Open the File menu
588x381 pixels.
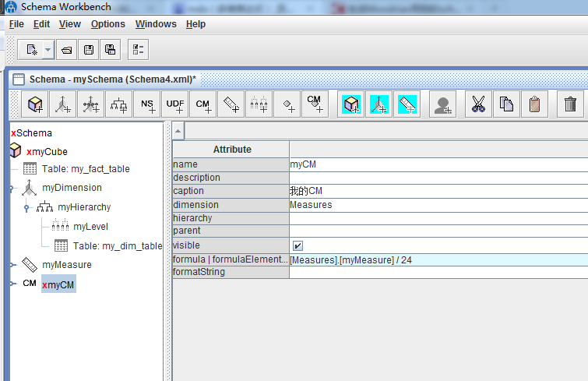(x=16, y=24)
